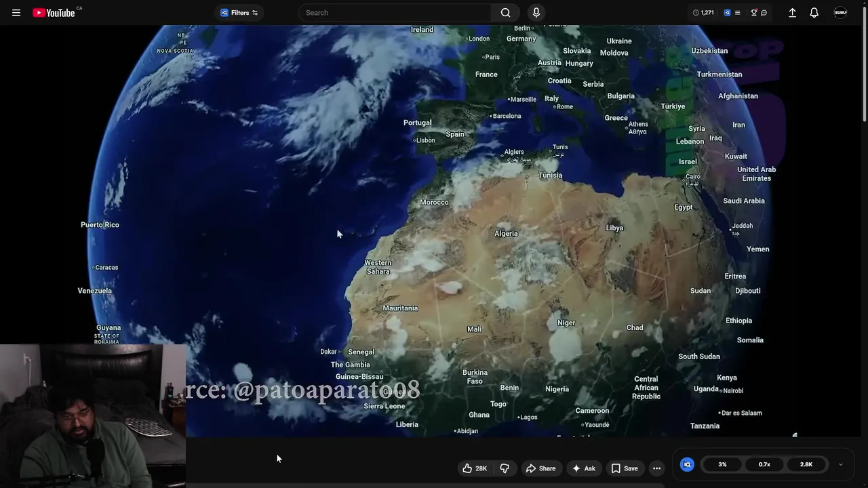The height and width of the screenshot is (488, 868).
Task: Open the vidIQ Filters control
Action: click(239, 13)
